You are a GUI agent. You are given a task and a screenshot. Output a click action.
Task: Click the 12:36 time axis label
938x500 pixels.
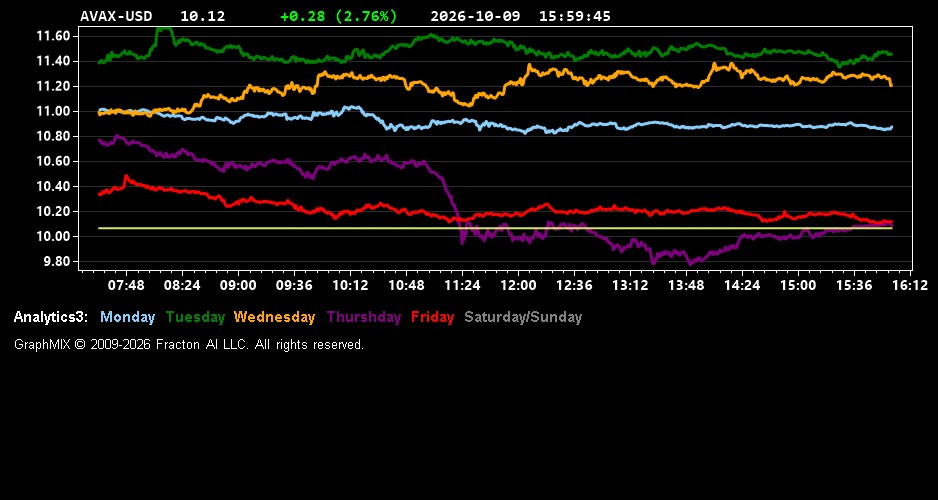coord(574,286)
